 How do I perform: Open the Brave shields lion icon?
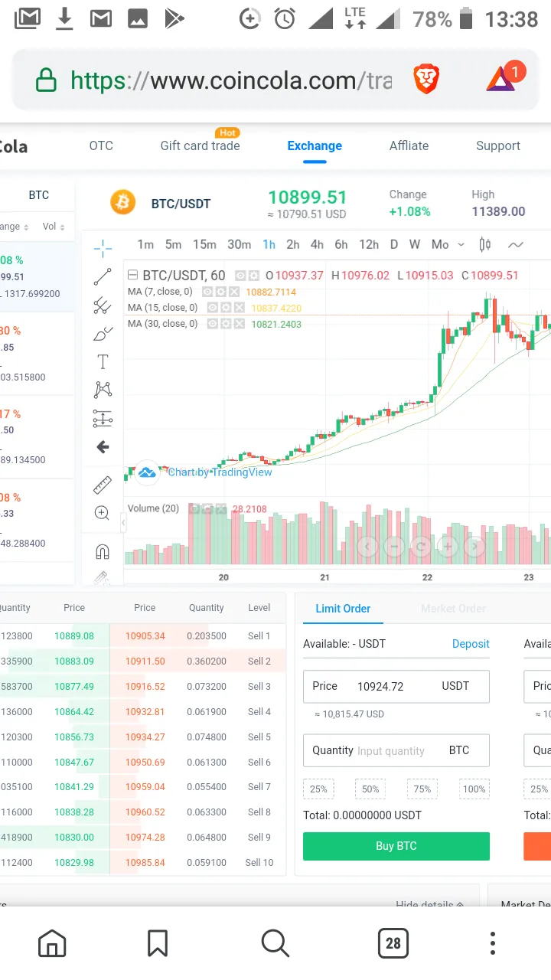426,80
